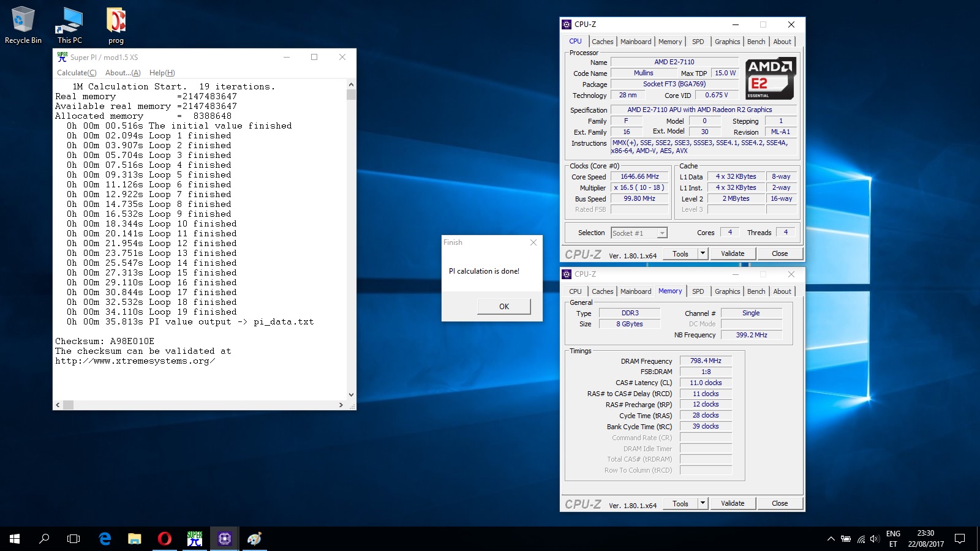
Task: Click Validate in top CPU-Z window
Action: pos(733,254)
